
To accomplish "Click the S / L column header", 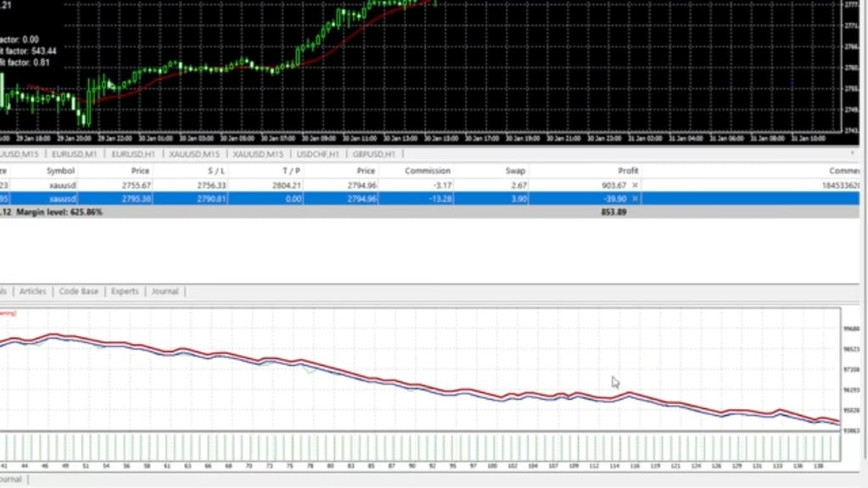I will coord(216,171).
